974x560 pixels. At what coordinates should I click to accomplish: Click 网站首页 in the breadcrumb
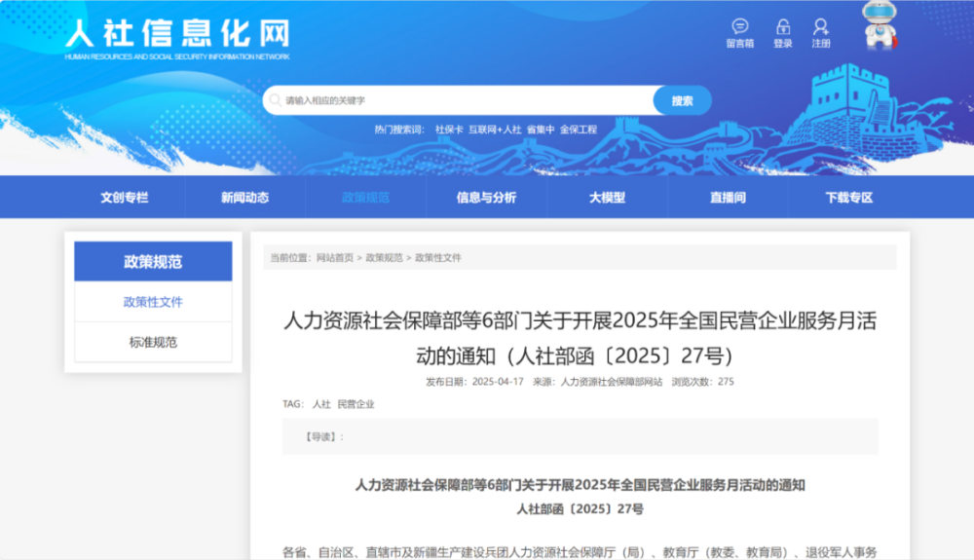[335, 258]
